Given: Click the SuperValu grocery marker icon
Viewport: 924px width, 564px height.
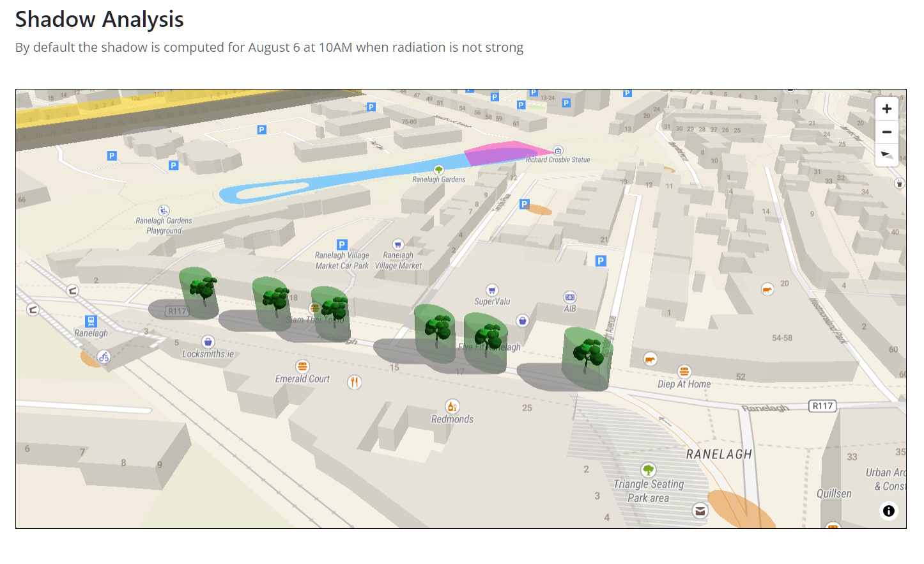Looking at the screenshot, I should pyautogui.click(x=491, y=290).
